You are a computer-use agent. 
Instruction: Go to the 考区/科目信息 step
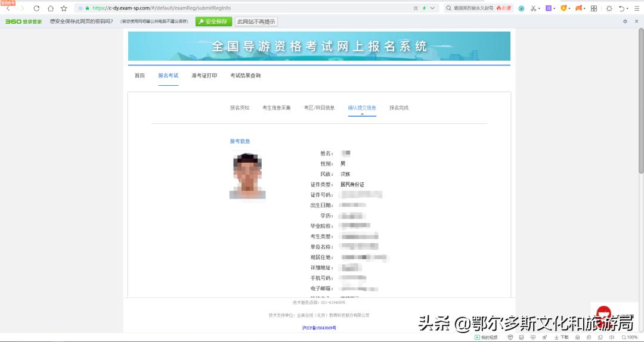pos(319,108)
